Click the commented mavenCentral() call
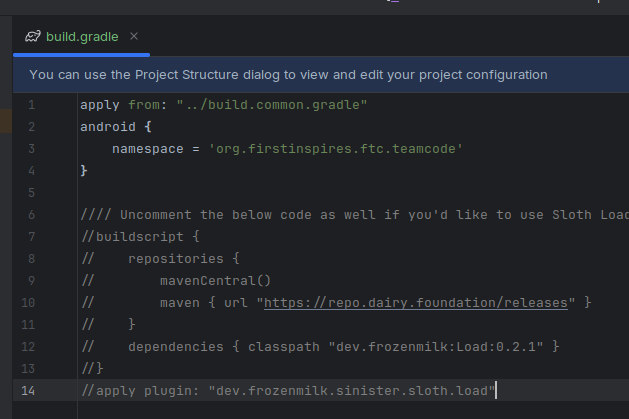 pos(215,281)
